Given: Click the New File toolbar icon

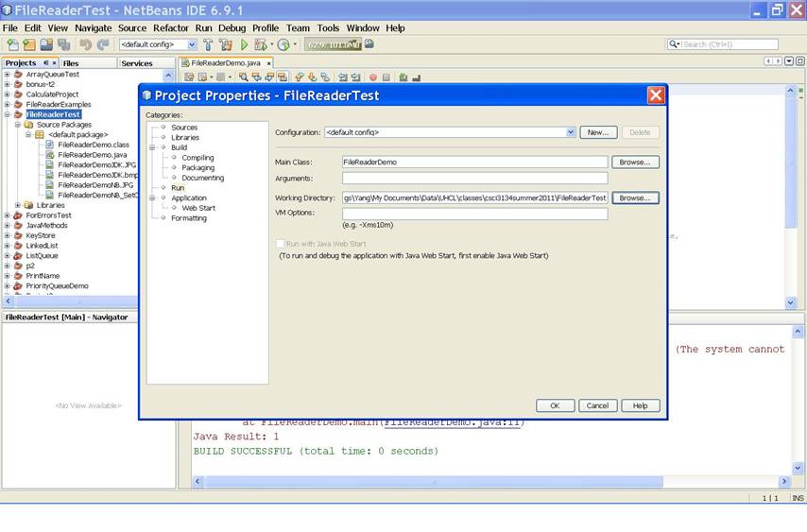Looking at the screenshot, I should 12,44.
